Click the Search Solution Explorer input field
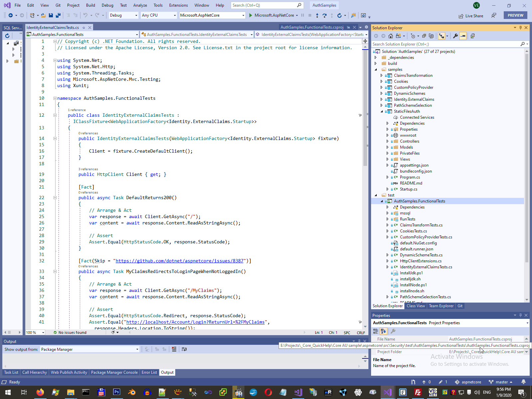Screen dimensions: 532x399 point(446,44)
